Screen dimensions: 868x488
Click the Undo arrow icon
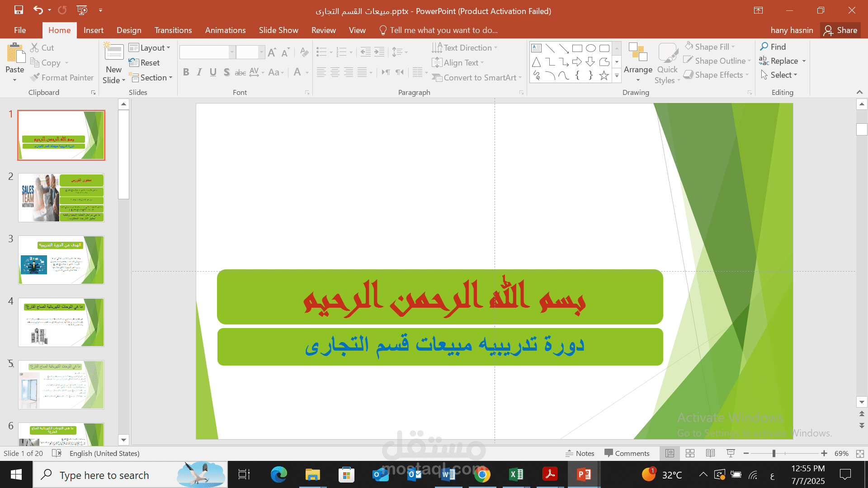[38, 10]
